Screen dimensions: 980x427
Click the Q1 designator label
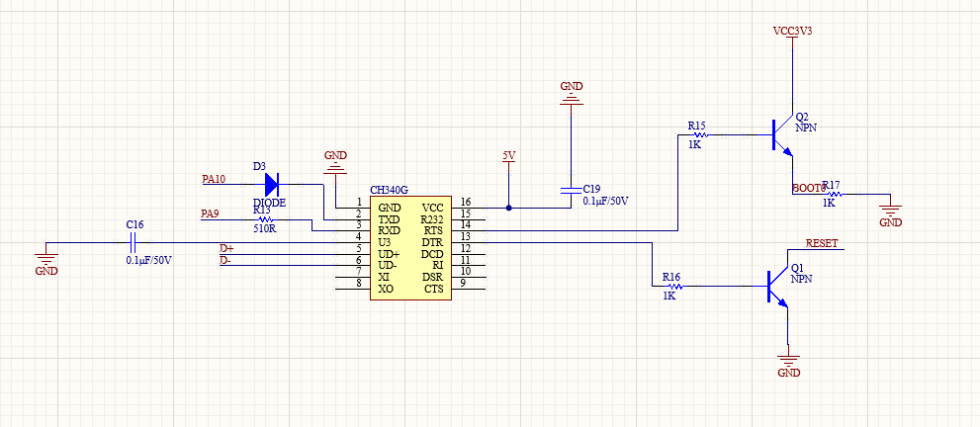click(797, 269)
